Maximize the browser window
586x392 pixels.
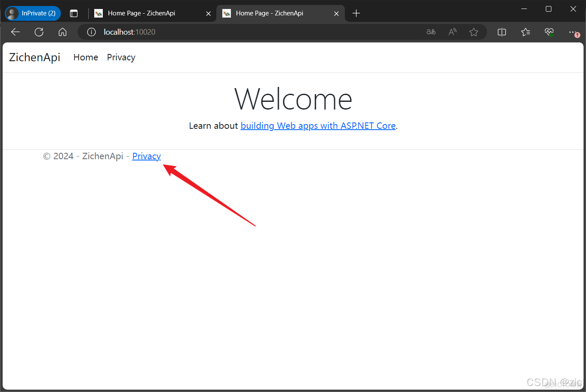click(x=548, y=9)
